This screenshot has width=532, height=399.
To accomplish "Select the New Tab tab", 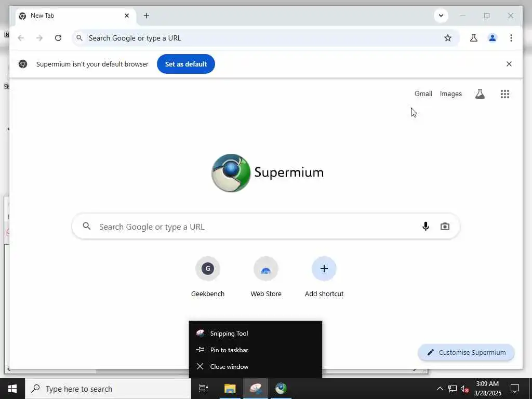I will coord(75,16).
